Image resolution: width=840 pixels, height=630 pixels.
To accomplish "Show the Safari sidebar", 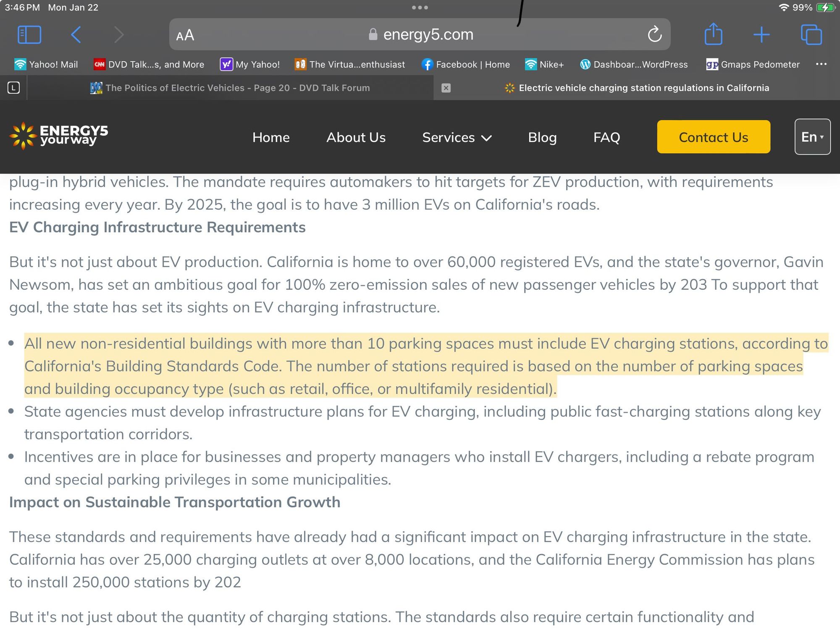I will click(x=29, y=34).
